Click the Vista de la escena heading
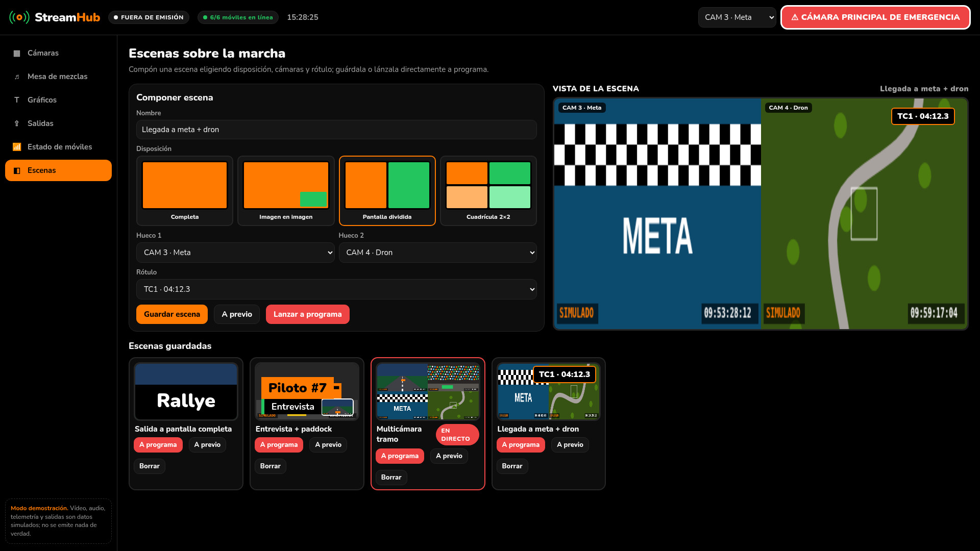This screenshot has height=551, width=980. pyautogui.click(x=596, y=89)
